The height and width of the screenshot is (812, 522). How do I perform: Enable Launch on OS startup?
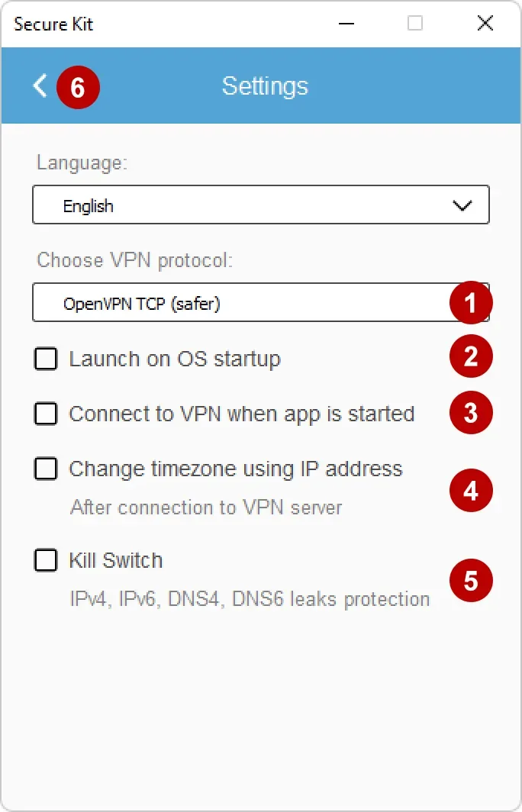[x=46, y=359]
